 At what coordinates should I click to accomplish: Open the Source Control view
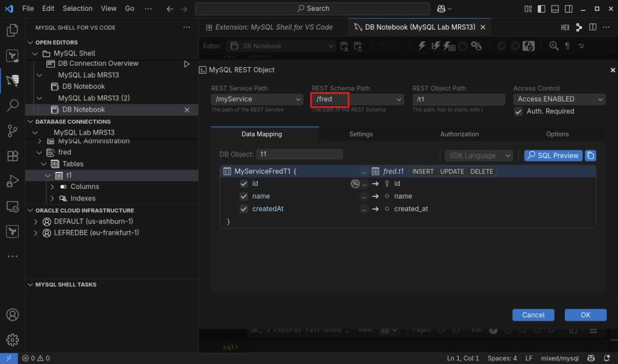12,130
